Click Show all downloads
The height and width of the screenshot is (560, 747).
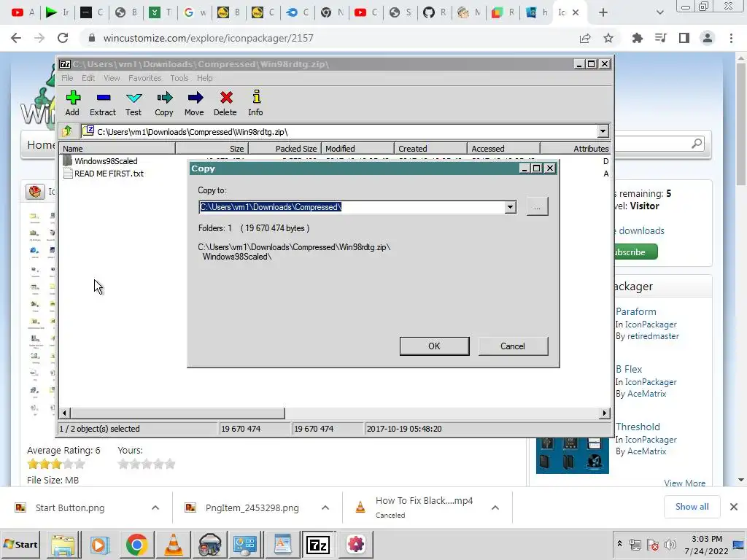(692, 507)
